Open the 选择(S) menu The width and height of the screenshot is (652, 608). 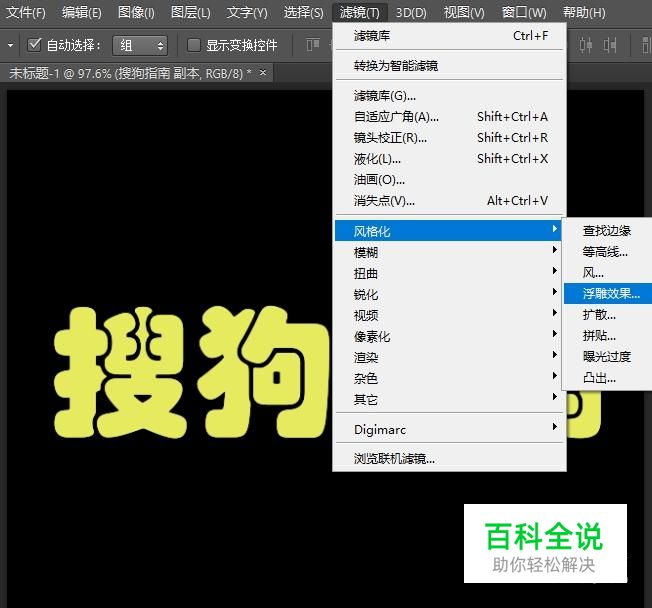click(x=303, y=12)
